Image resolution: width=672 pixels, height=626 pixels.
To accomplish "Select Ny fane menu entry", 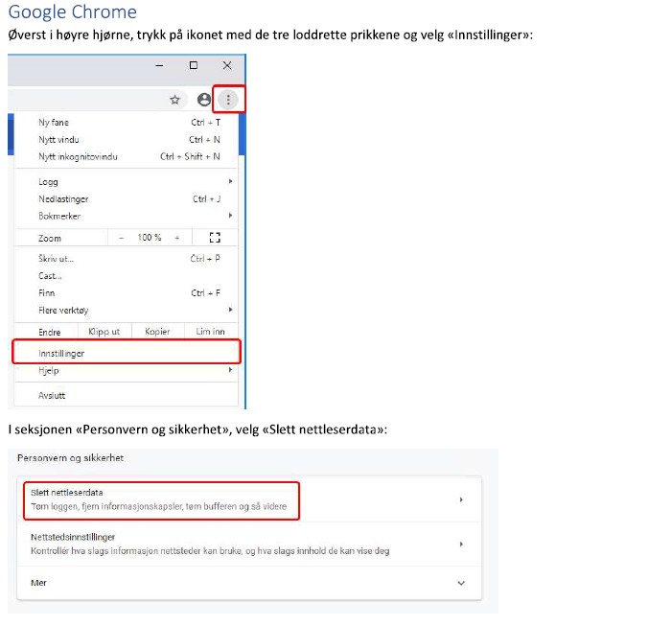I will 126,123.
